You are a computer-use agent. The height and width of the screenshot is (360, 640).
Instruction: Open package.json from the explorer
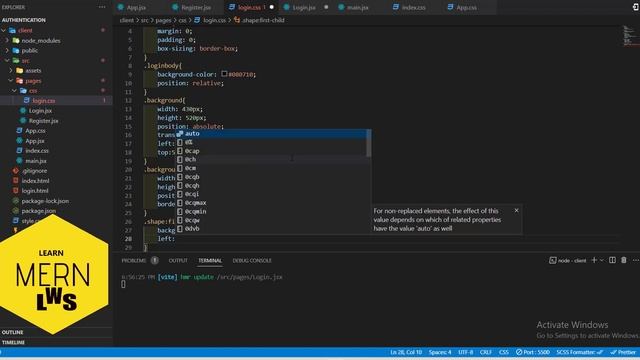pos(38,211)
